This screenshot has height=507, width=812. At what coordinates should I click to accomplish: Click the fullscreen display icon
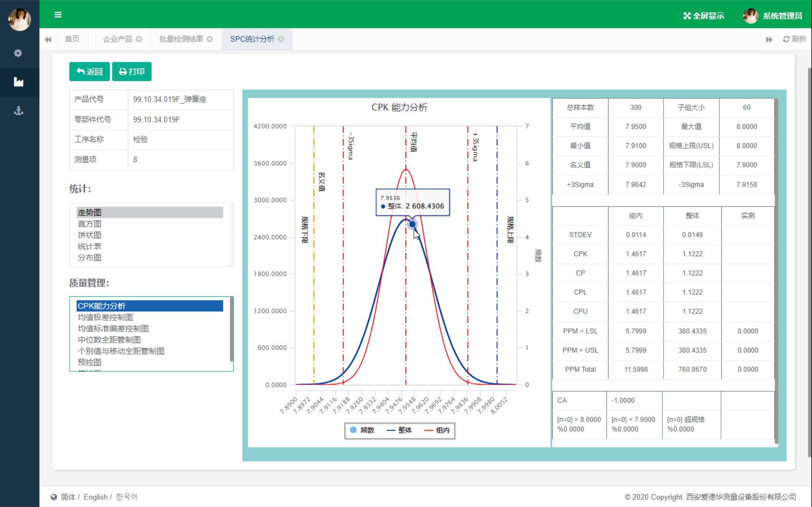[x=687, y=16]
